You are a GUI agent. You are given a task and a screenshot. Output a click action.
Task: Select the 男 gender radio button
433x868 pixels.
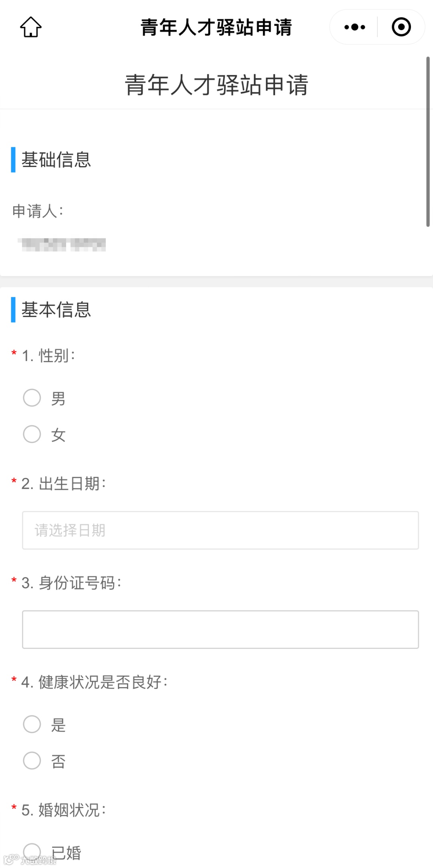(32, 398)
